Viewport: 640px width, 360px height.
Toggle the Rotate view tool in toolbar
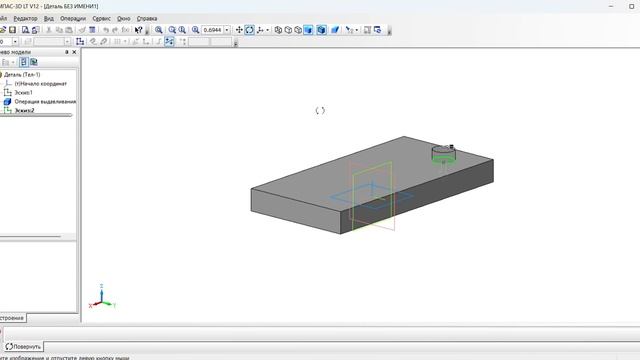click(x=249, y=30)
